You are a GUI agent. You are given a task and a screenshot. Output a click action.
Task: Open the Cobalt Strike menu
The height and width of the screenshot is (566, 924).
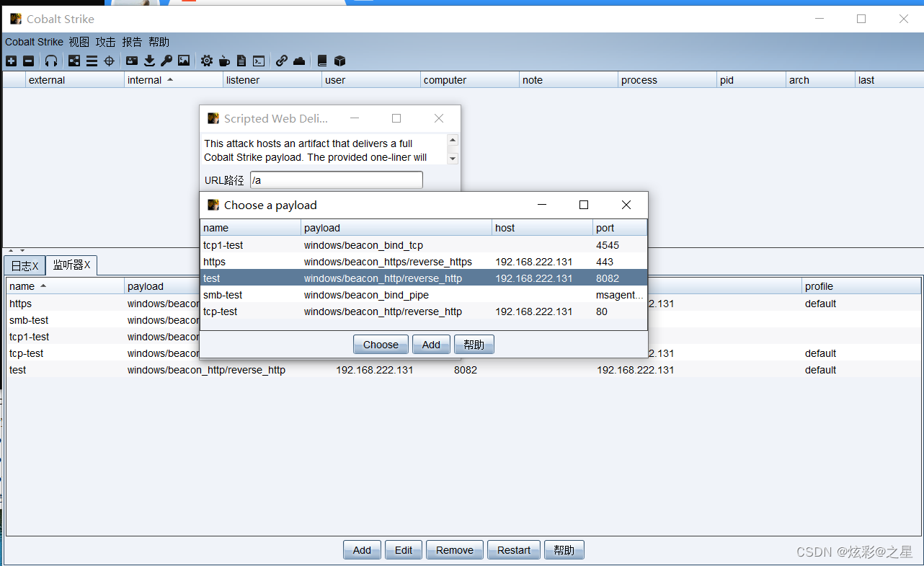pos(34,42)
